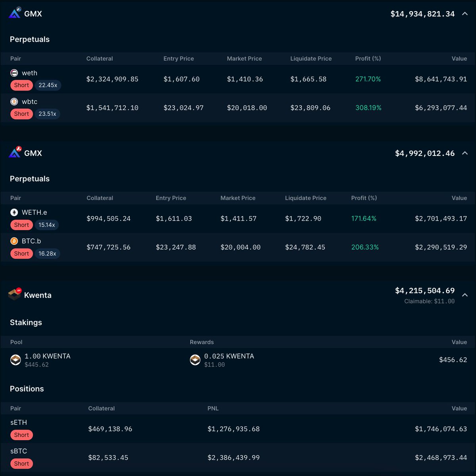Click the $23,809.06 liquidate price
The width and height of the screenshot is (476, 476).
pyautogui.click(x=310, y=107)
